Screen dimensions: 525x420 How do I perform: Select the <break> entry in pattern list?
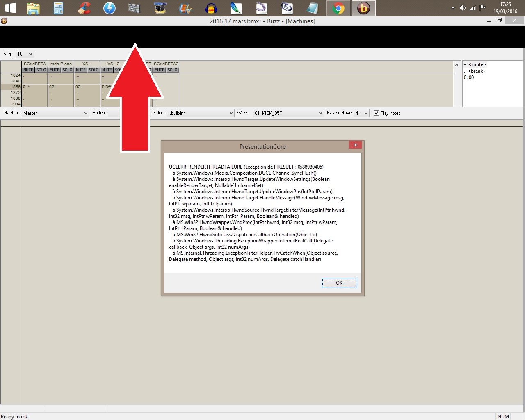point(476,71)
